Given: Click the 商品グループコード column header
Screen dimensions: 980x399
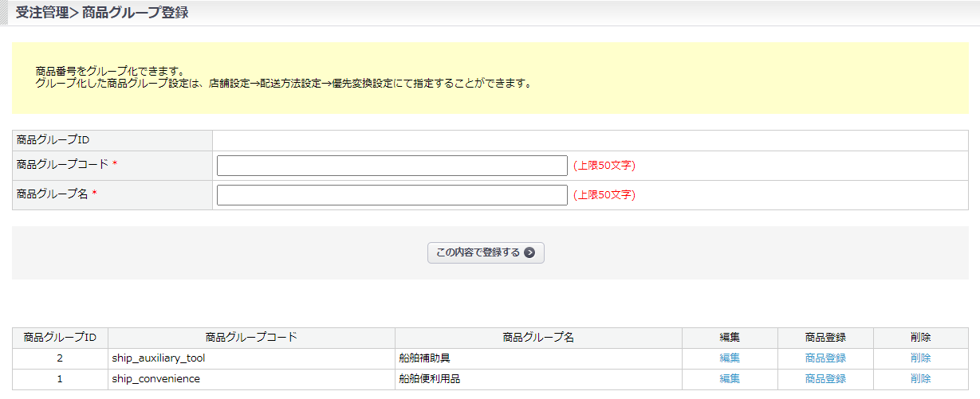Looking at the screenshot, I should 251,338.
